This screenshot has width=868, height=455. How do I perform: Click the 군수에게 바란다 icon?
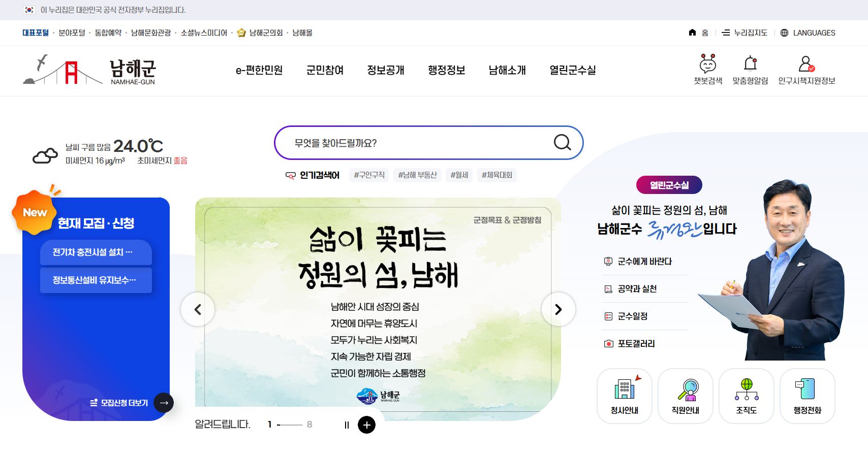tap(608, 261)
